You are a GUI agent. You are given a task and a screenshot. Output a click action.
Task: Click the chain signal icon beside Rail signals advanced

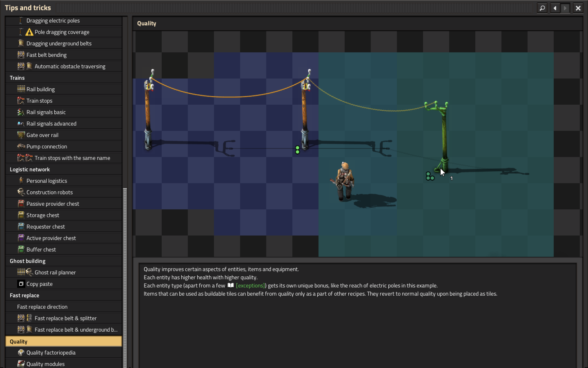tap(21, 123)
